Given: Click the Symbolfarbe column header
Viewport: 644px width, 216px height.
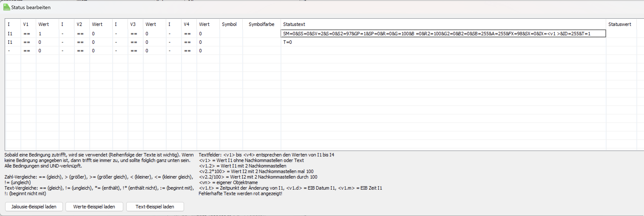Looking at the screenshot, I should [x=261, y=24].
